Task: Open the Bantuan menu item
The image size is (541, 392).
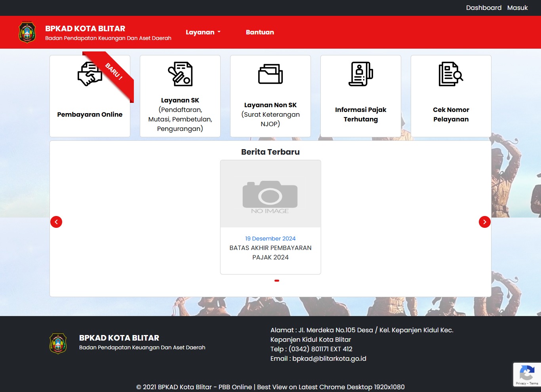Action: coord(260,32)
